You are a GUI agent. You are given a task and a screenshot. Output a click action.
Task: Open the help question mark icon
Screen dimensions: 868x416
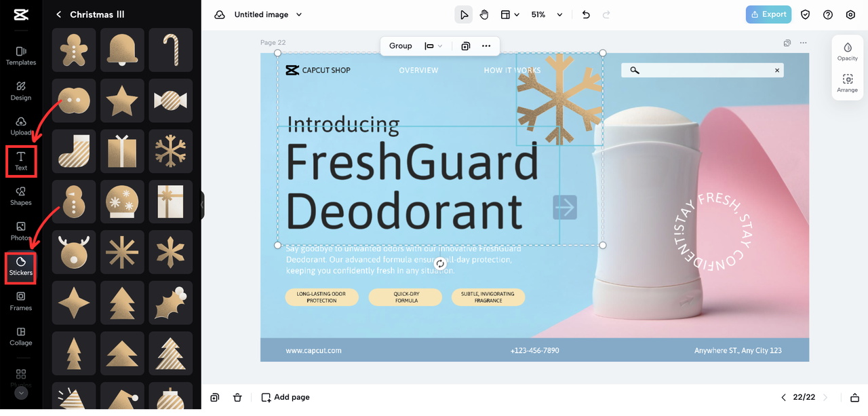[828, 14]
